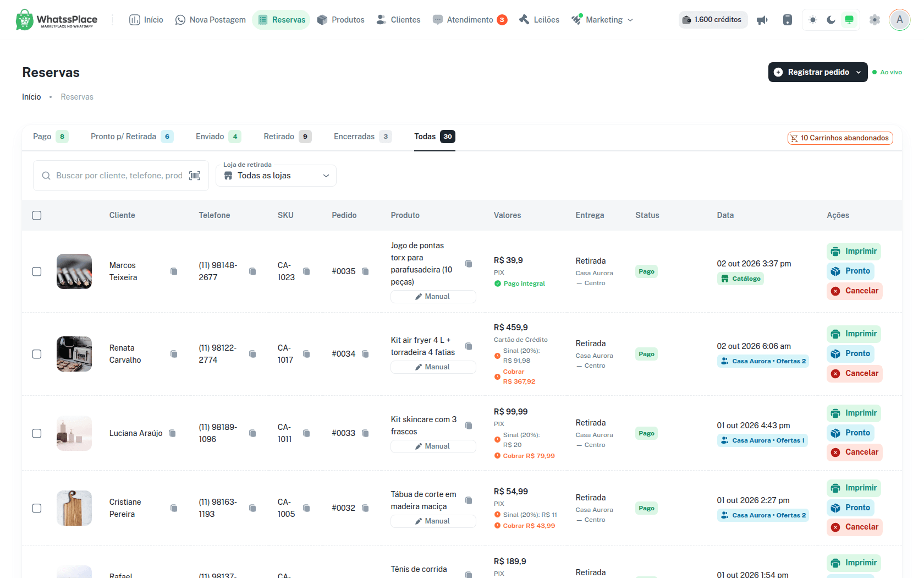Check the Cristiane Pereira row checkbox
This screenshot has width=924, height=578.
37,508
